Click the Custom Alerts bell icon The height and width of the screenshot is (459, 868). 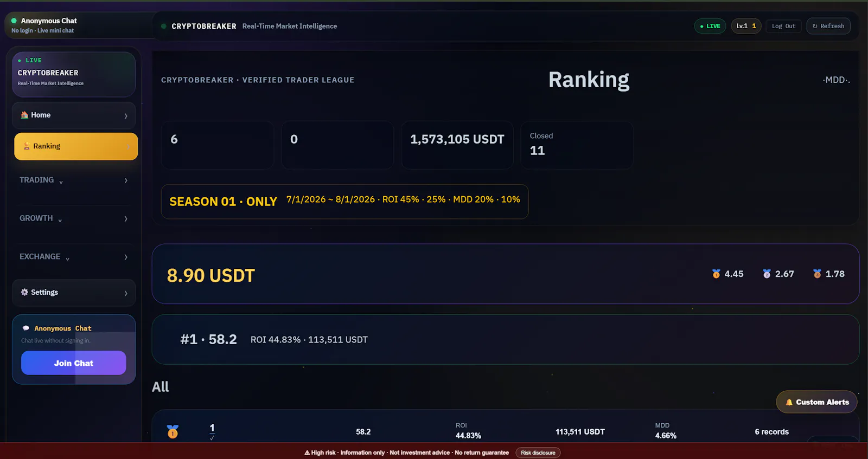[789, 402]
